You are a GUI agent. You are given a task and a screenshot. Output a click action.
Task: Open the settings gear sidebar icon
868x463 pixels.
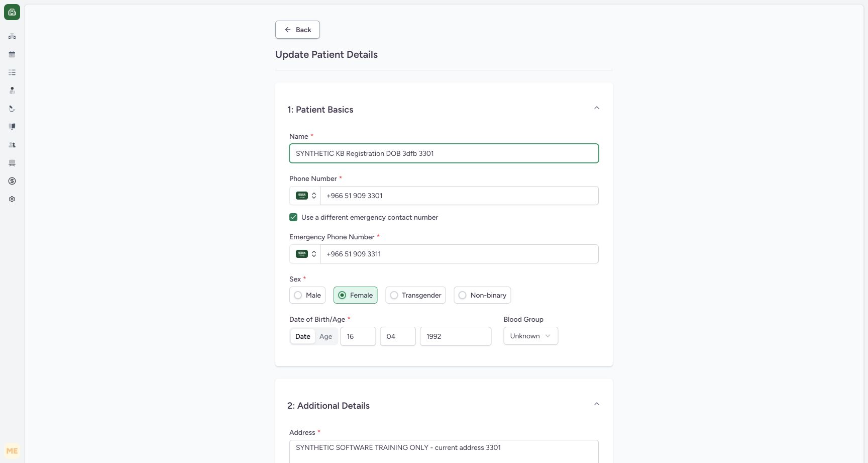click(12, 199)
